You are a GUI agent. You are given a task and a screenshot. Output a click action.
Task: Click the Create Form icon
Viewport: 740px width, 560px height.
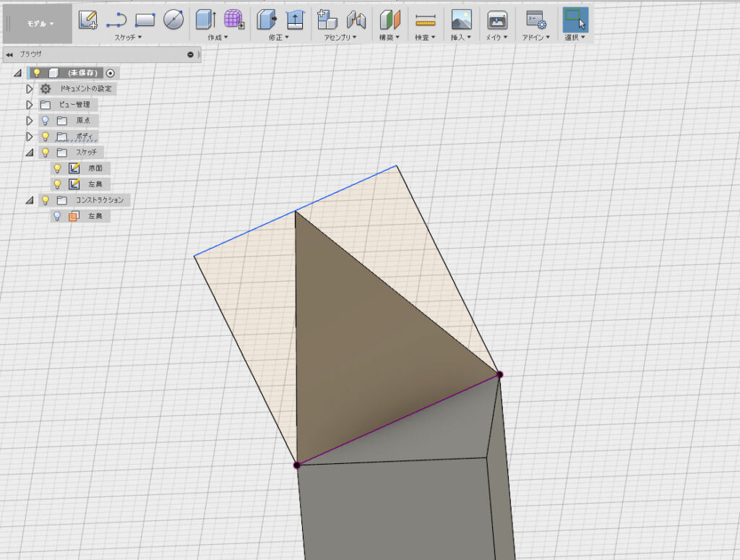tap(234, 20)
